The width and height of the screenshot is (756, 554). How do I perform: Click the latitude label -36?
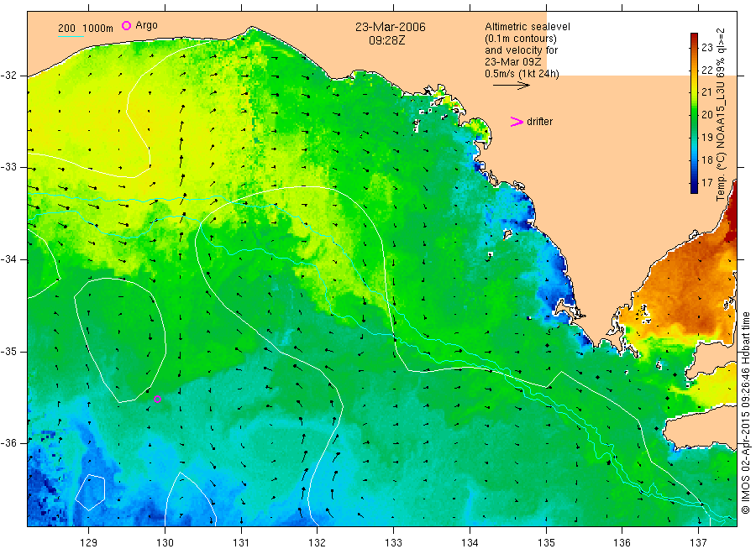click(x=8, y=442)
